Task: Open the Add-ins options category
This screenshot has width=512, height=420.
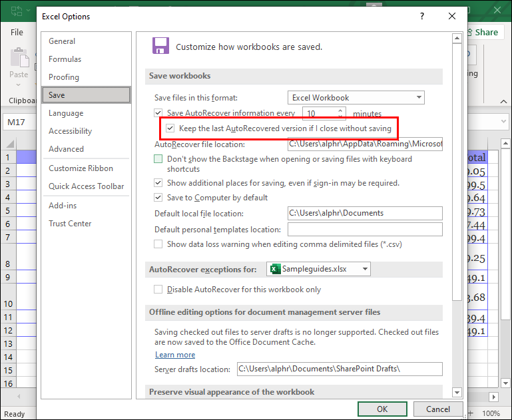Action: pyautogui.click(x=86, y=206)
